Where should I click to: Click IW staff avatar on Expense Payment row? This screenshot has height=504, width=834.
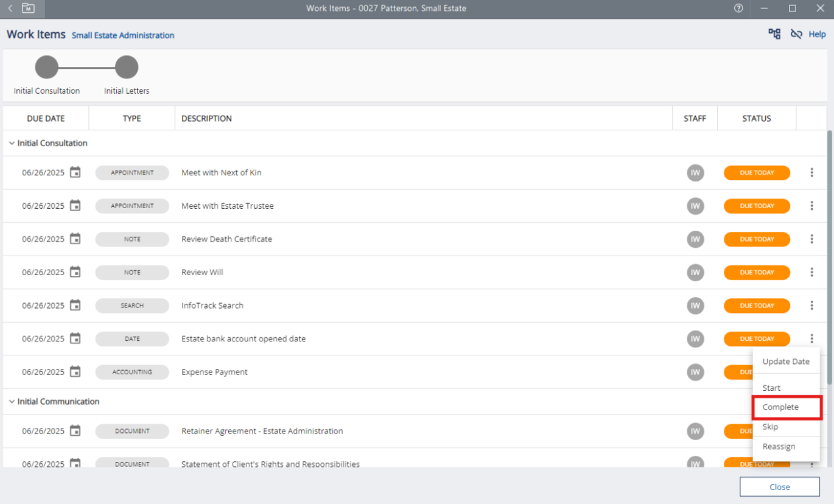coord(695,372)
